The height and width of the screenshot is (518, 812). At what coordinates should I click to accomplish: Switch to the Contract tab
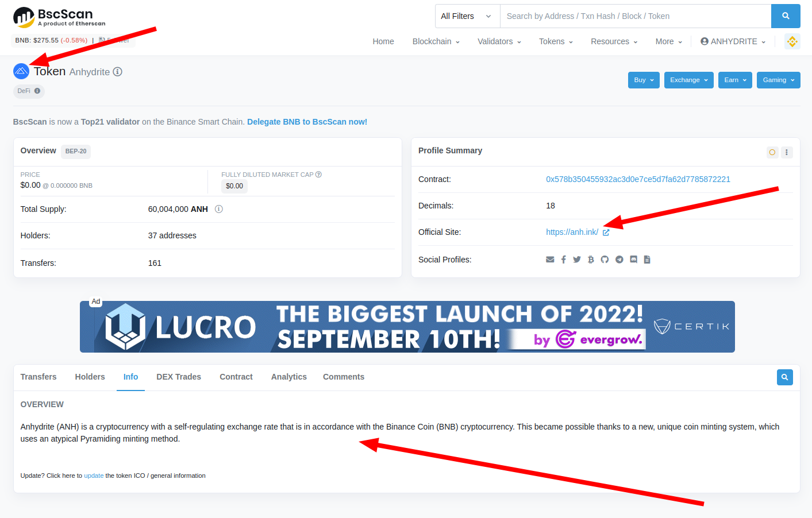(x=236, y=377)
